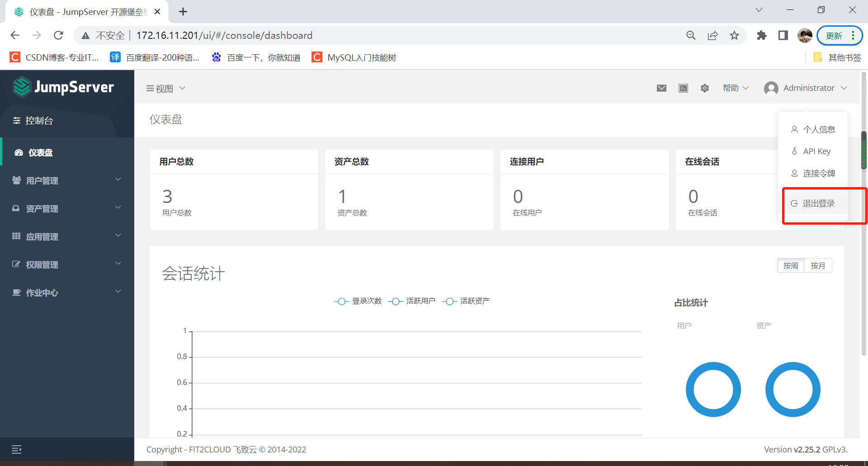This screenshot has height=466, width=868.
Task: Switch session stats to 按月
Action: coord(818,266)
